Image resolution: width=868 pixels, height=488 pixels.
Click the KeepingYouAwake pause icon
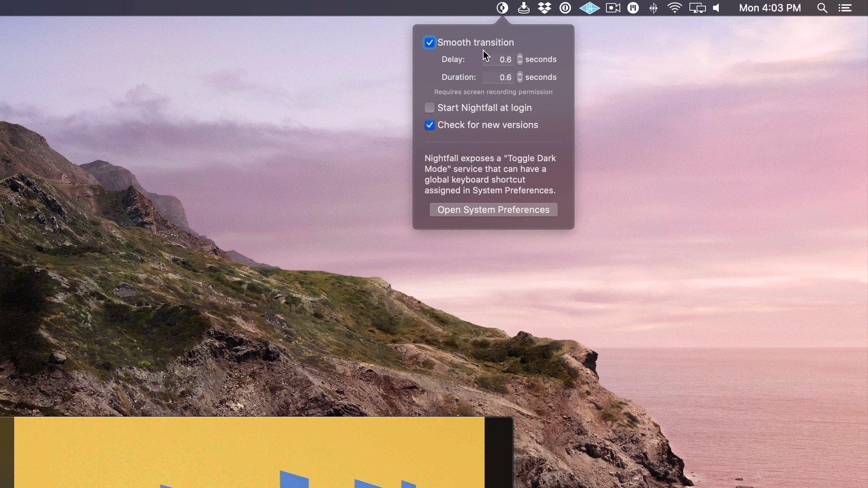[x=633, y=8]
